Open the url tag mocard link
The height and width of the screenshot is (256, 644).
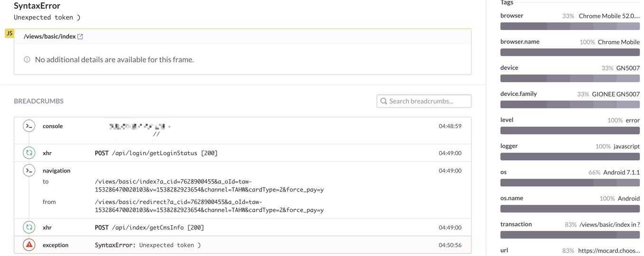[x=609, y=250]
